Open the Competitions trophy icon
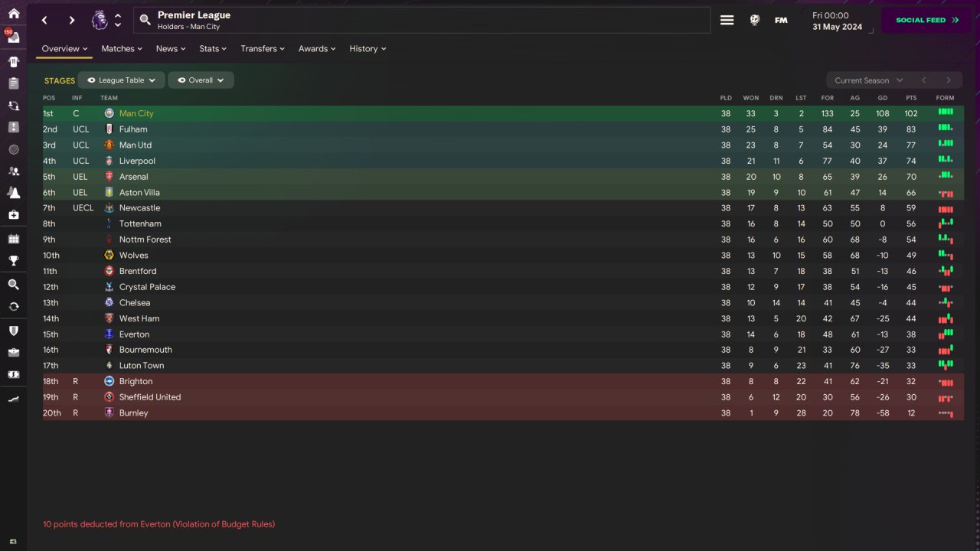Screen dimensions: 980x551 (x=14, y=261)
